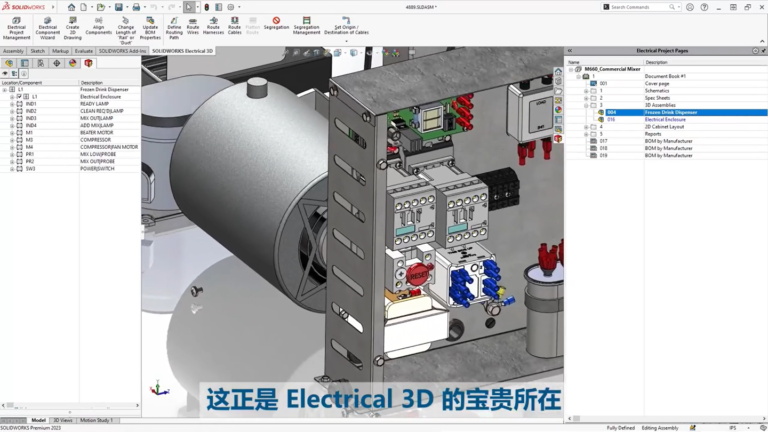Run the Route Wires command
This screenshot has height=432, width=768.
[193, 26]
